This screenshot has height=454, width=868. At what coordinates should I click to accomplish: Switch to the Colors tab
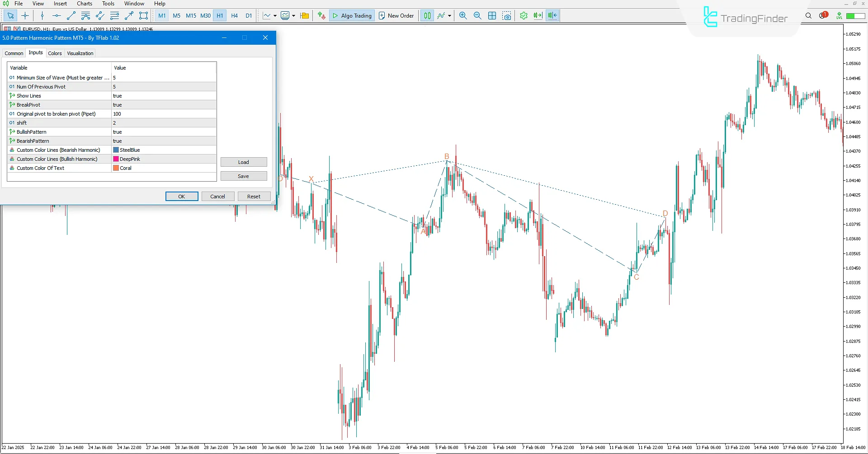(x=55, y=53)
